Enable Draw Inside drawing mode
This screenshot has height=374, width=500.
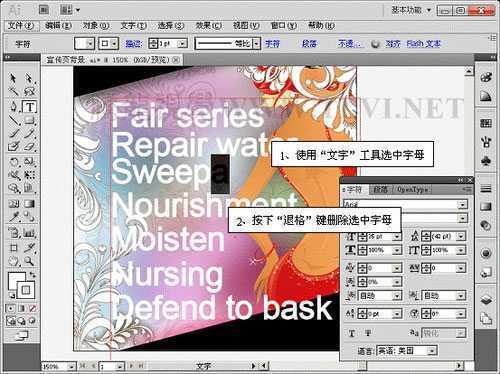point(32,321)
